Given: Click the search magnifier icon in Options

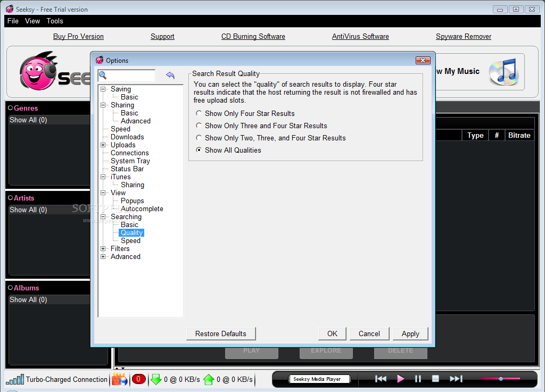Looking at the screenshot, I should click(x=103, y=75).
